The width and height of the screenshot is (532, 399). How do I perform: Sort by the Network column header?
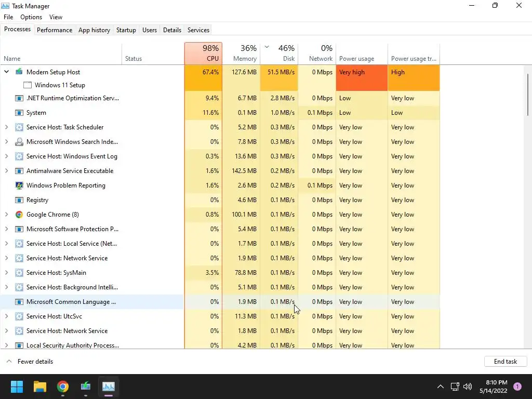(317, 54)
